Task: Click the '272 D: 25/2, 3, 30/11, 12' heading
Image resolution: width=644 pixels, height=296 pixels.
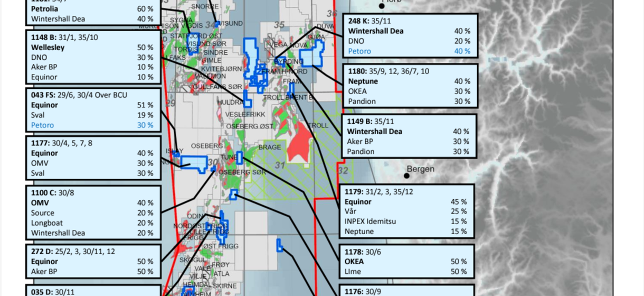Action: (73, 252)
